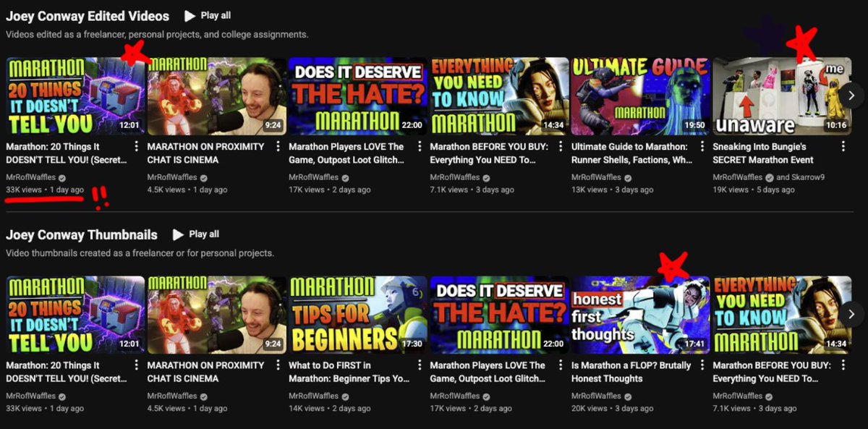868x429 pixels.
Task: Open options menu for 'PROXIMITY CHAT' in Edited Videos shelf
Action: [x=278, y=147]
